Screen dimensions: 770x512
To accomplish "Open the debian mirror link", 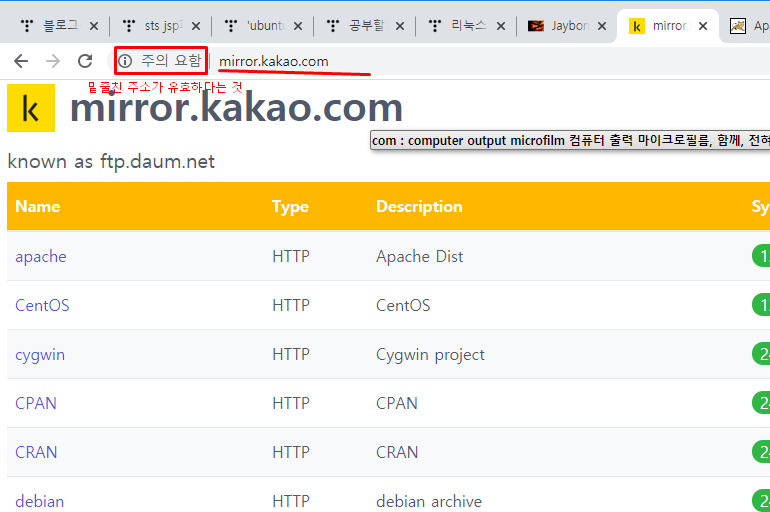I will [x=40, y=501].
